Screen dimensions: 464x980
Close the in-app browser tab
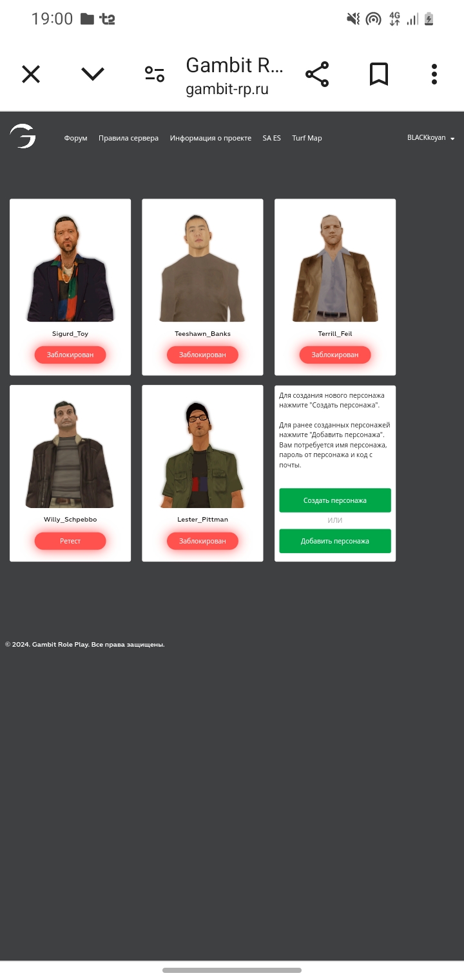tap(31, 74)
